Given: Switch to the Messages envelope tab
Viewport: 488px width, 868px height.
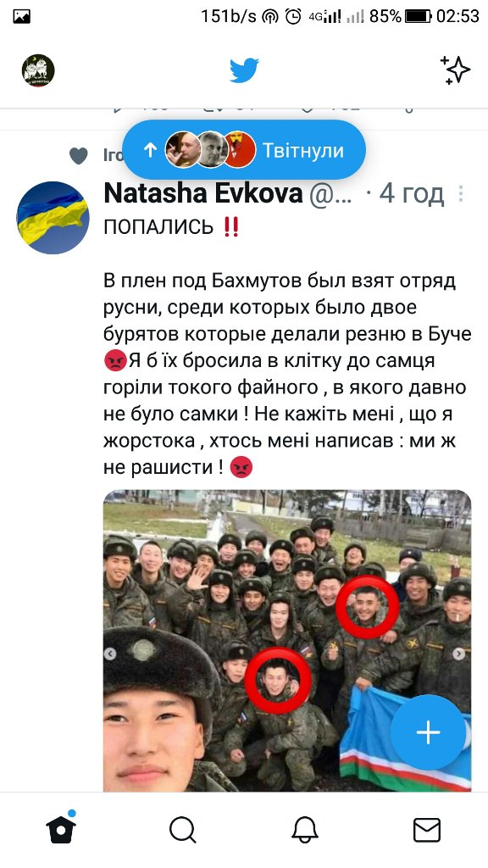Looking at the screenshot, I should point(427,830).
